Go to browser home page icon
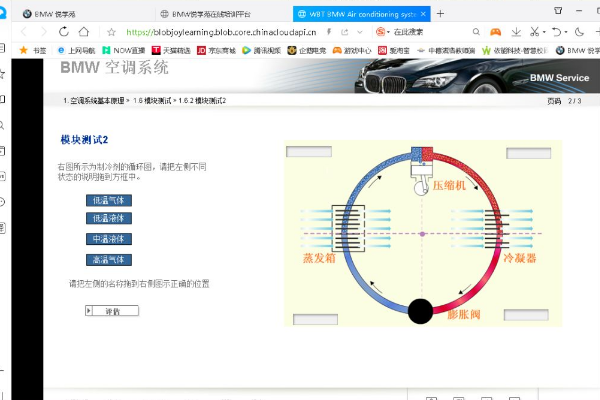This screenshot has height=400, width=600. pos(84,31)
